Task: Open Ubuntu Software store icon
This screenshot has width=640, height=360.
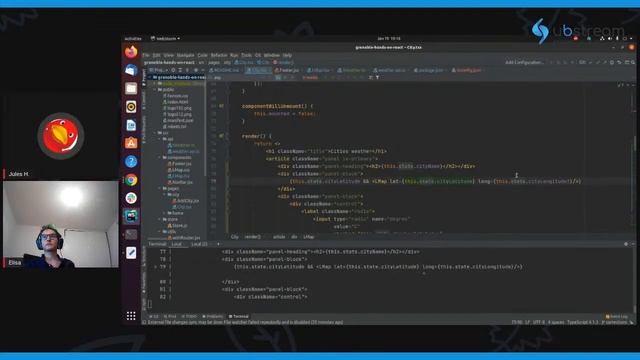Action: click(x=131, y=143)
